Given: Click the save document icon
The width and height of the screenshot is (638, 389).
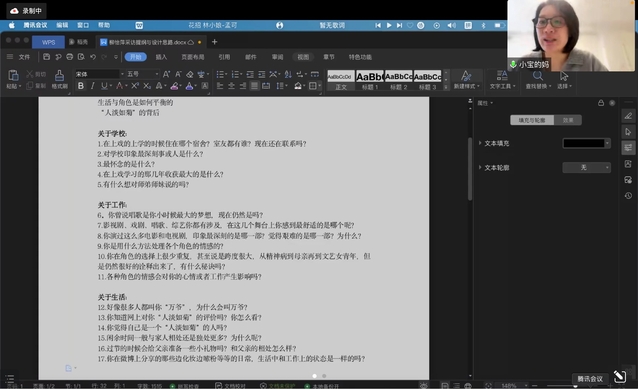Looking at the screenshot, I should (x=46, y=57).
